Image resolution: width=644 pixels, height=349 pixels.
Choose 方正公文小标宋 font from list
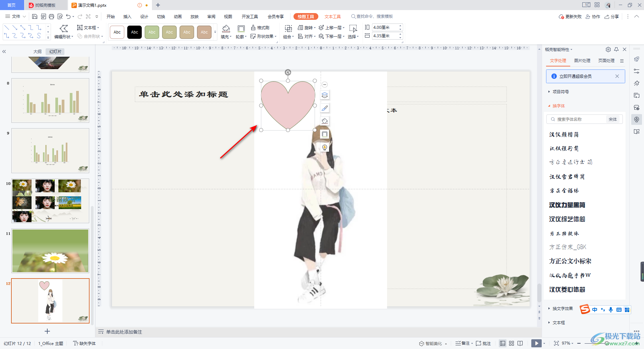point(570,261)
